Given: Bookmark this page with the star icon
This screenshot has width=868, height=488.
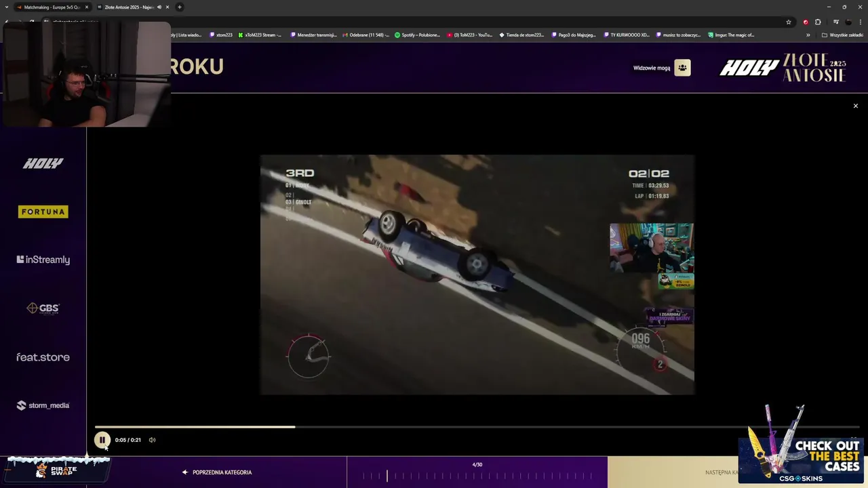Looking at the screenshot, I should [789, 22].
